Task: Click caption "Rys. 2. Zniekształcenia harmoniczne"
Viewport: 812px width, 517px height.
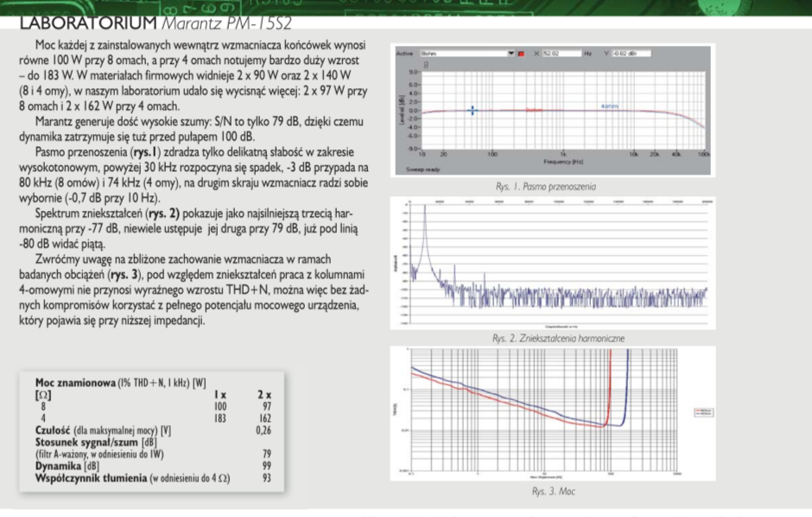Action: coord(558,338)
